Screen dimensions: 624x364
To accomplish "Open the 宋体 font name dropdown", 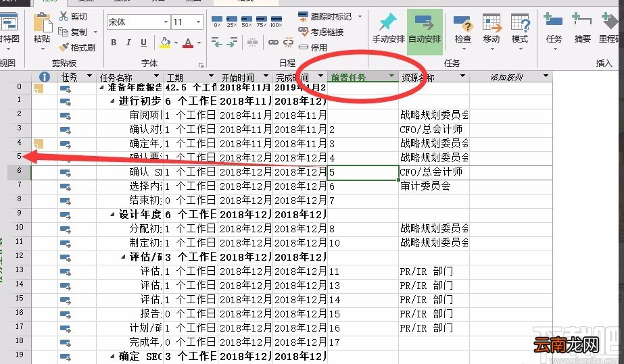I will pyautogui.click(x=166, y=22).
